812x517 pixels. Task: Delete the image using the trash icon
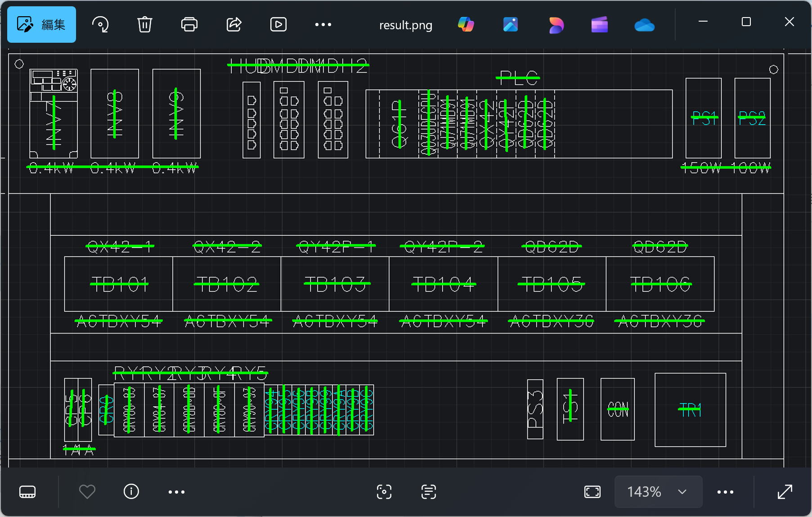click(x=144, y=24)
